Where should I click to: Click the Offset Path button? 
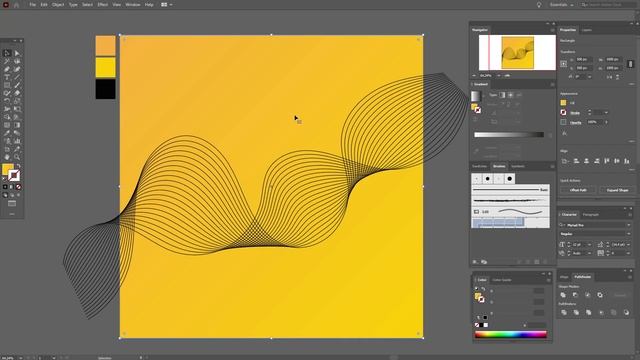click(x=578, y=190)
